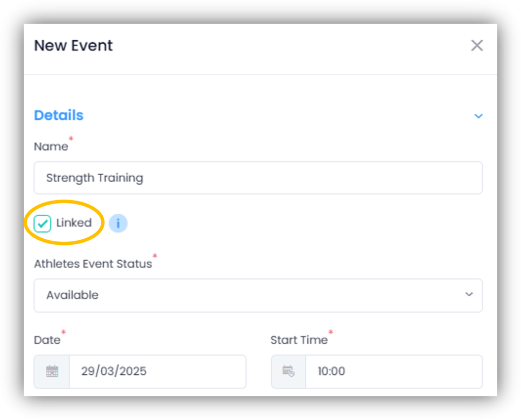Click the red asterisk beside Start Time
Screen dimensions: 521x420
(331, 332)
